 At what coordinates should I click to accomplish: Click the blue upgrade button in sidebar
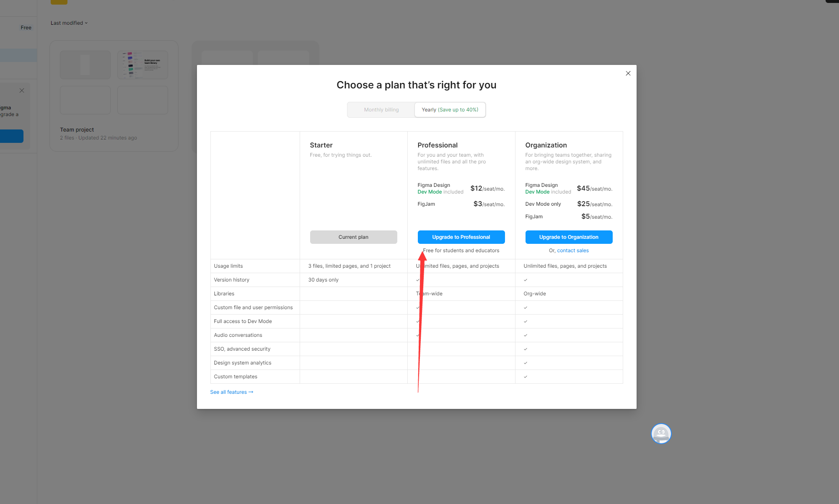11,136
